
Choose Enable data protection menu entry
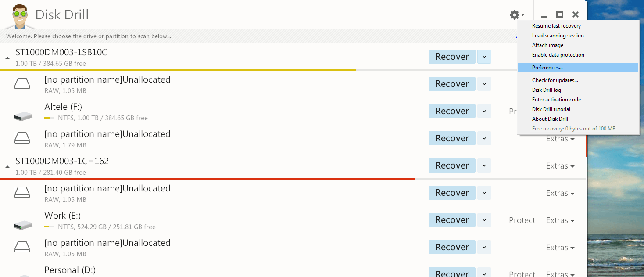click(558, 55)
